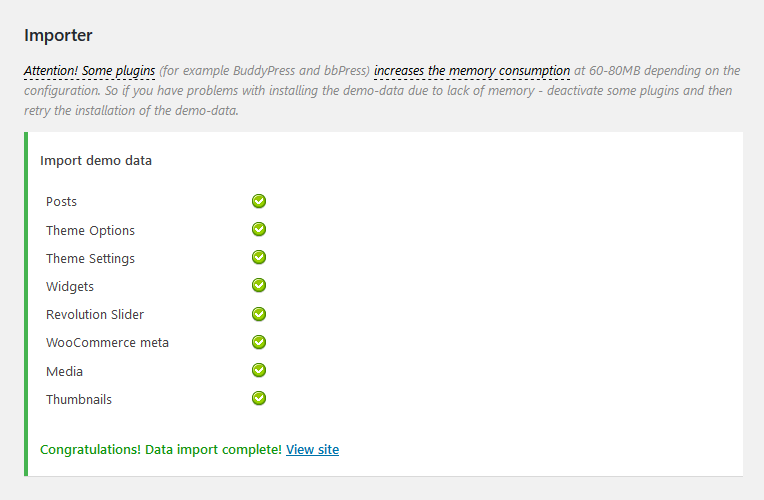The image size is (764, 500).
Task: Click the green checkmark beside Media
Action: coord(259,370)
